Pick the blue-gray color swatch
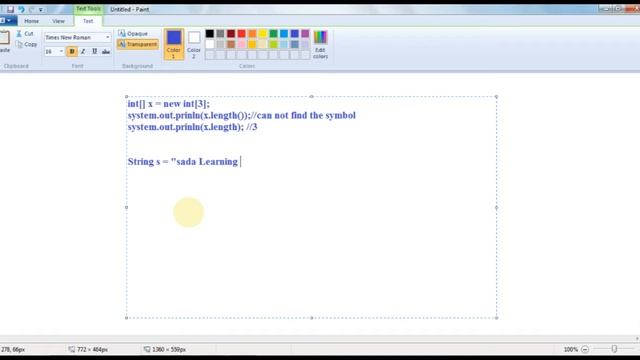Screen dimensions: 640x360 pyautogui.click(x=295, y=44)
